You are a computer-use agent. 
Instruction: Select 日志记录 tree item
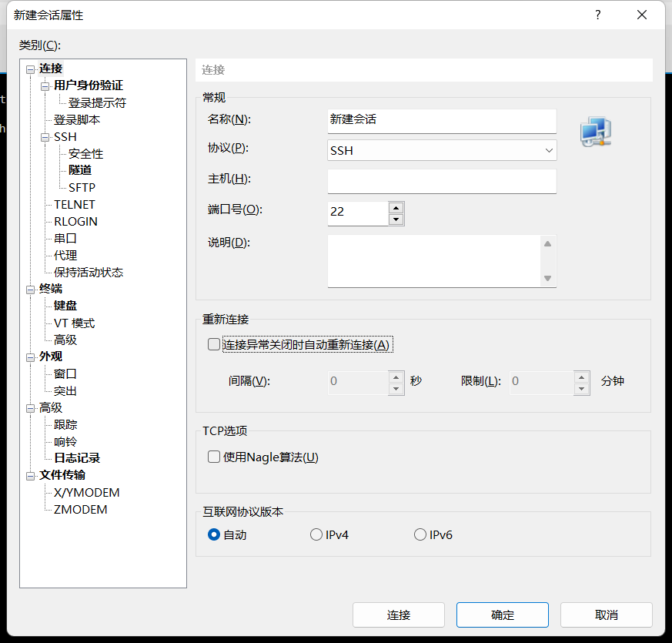click(77, 458)
